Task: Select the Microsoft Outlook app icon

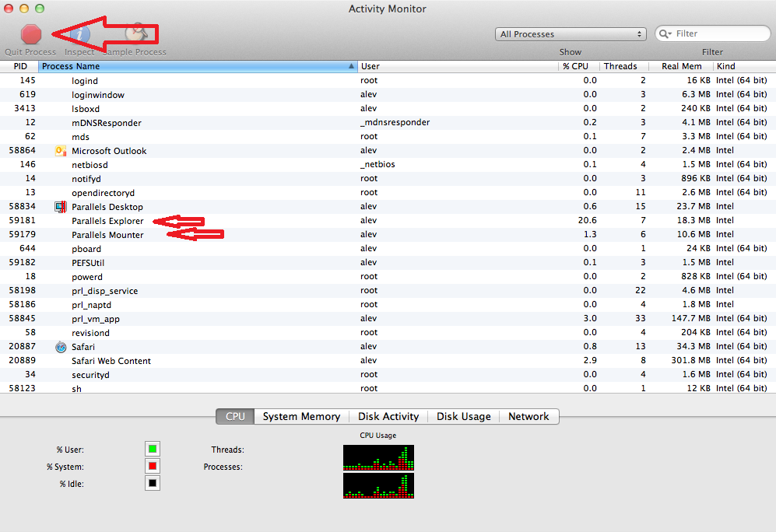Action: [x=61, y=151]
